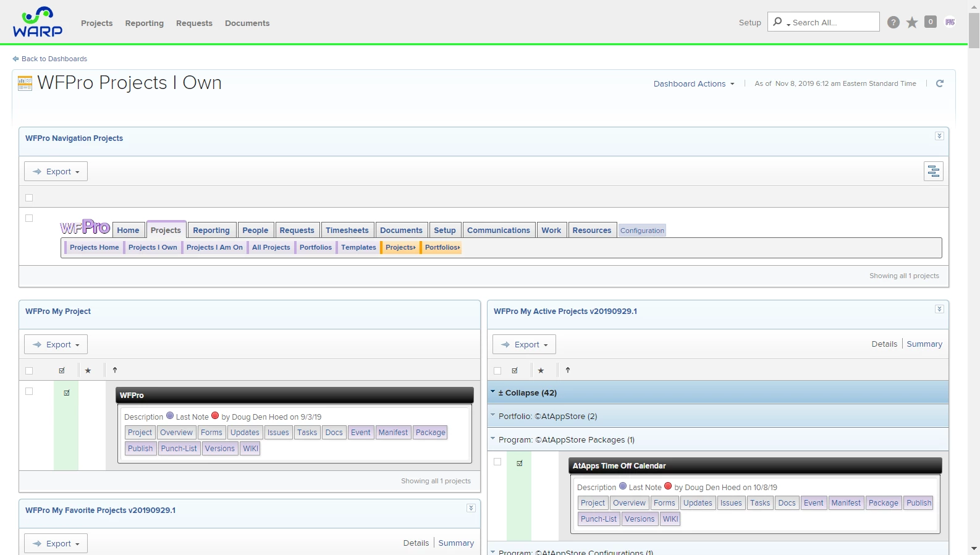Open the notifications counter badge

click(931, 22)
